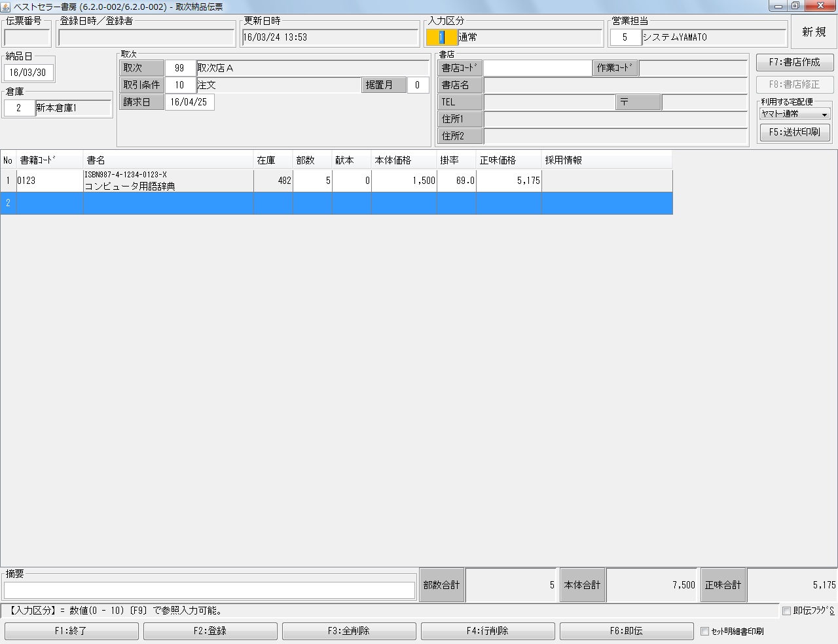Click the 請求日 date field
838x644 pixels.
pos(189,102)
